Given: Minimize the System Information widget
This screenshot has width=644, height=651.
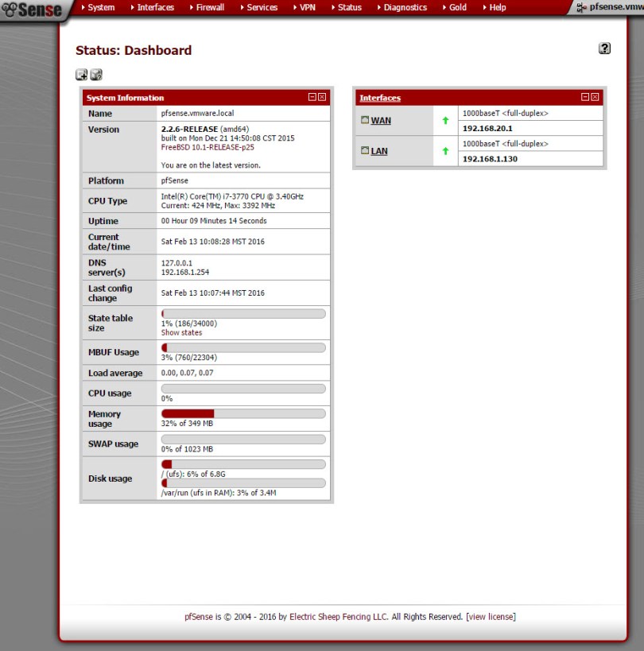Looking at the screenshot, I should point(312,97).
